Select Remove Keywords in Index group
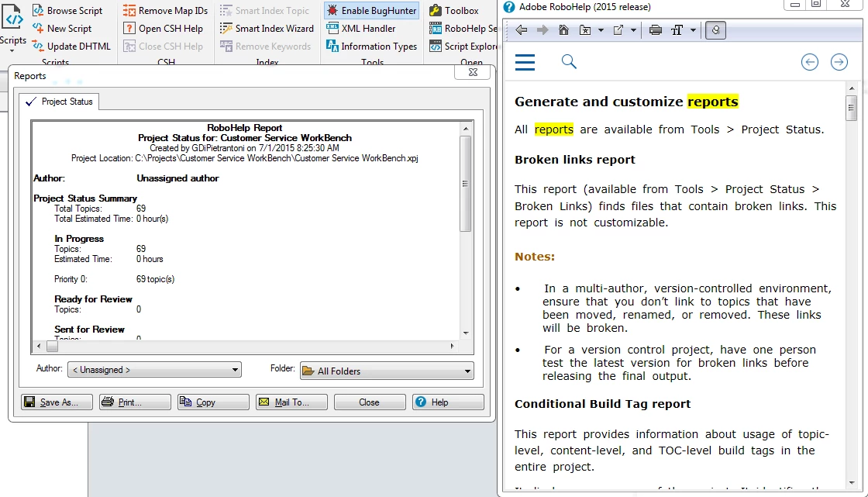The height and width of the screenshot is (497, 868). click(265, 46)
